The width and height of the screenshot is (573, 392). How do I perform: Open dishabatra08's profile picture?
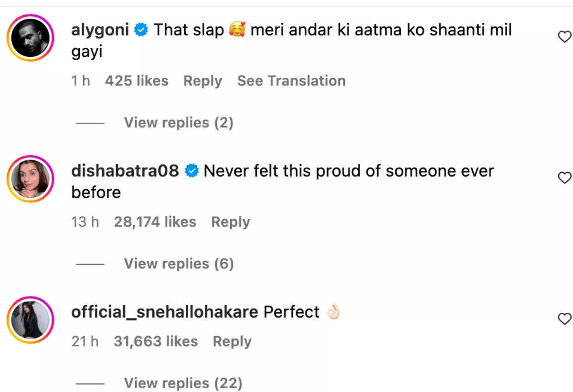coord(30,179)
